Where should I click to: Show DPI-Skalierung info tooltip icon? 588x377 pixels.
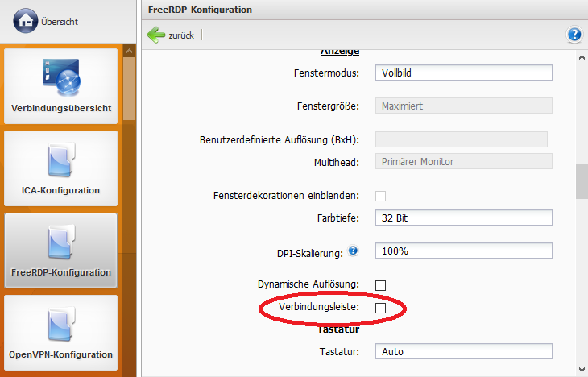tap(353, 251)
